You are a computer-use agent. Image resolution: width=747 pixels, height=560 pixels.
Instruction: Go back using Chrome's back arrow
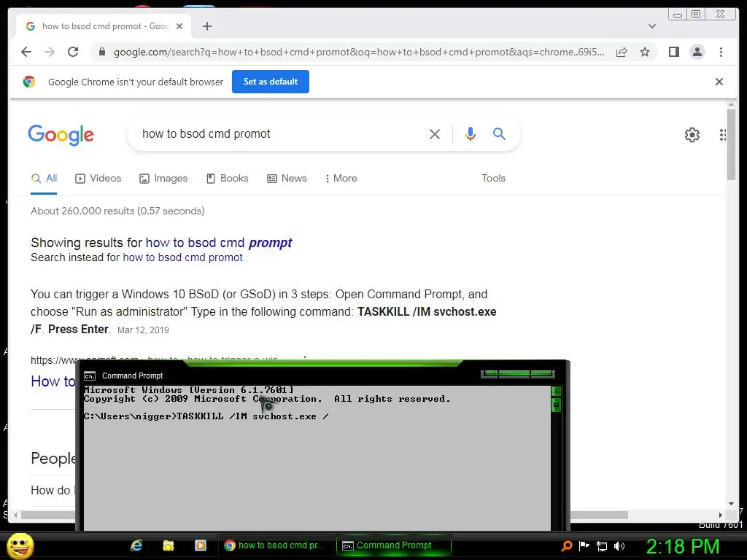tap(26, 52)
